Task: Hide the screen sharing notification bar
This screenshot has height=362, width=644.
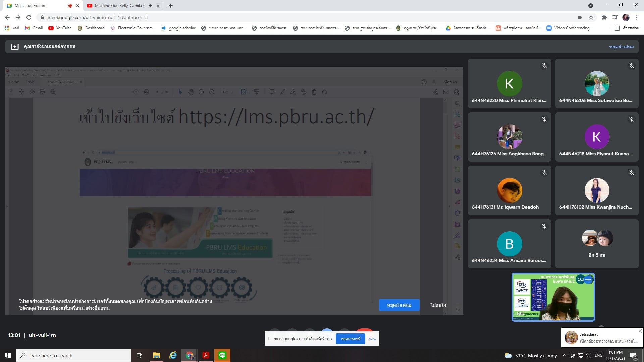Action: [372, 339]
